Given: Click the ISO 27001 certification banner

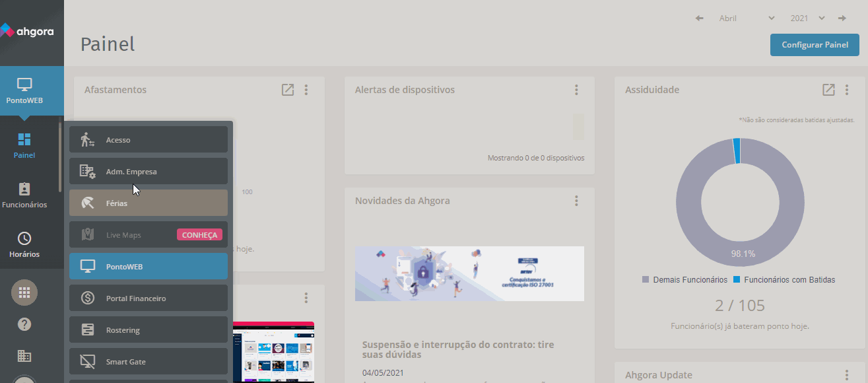Looking at the screenshot, I should (469, 273).
